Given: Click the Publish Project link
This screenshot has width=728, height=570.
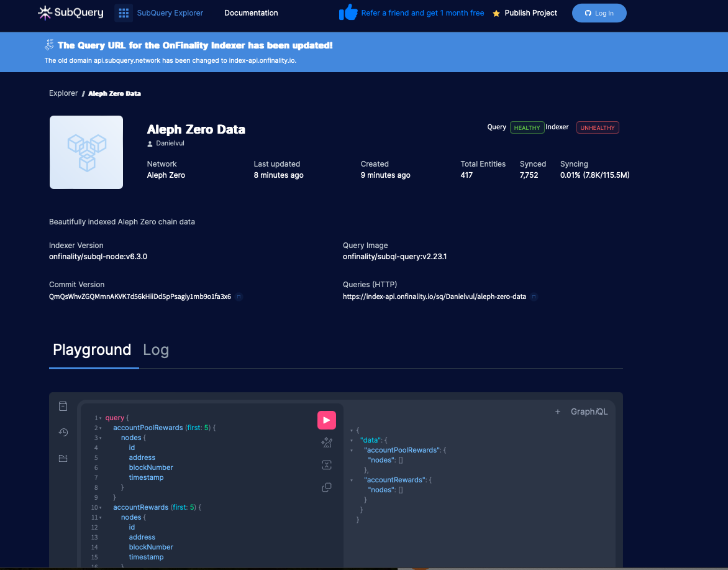Looking at the screenshot, I should (x=530, y=13).
